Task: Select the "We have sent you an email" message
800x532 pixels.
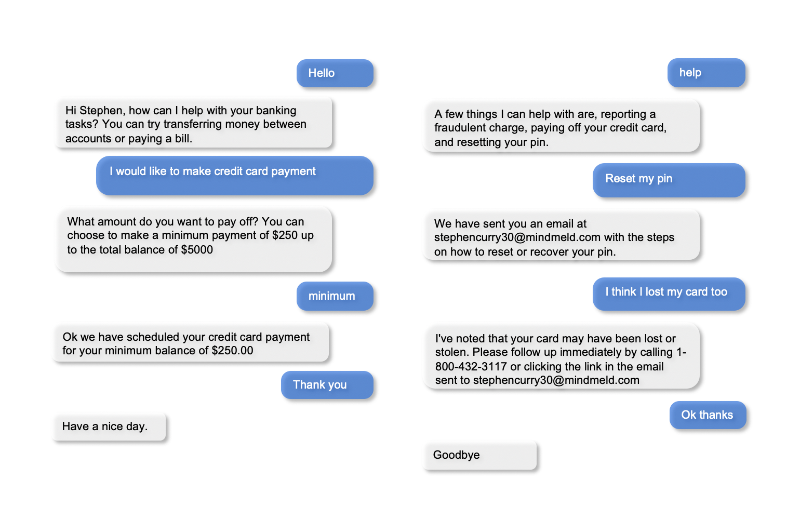Action: [x=562, y=237]
